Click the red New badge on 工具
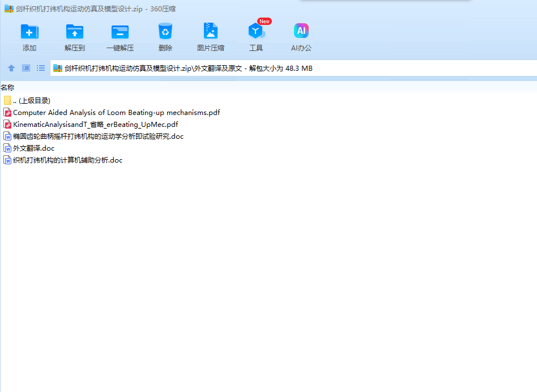The width and height of the screenshot is (537, 392). [265, 21]
